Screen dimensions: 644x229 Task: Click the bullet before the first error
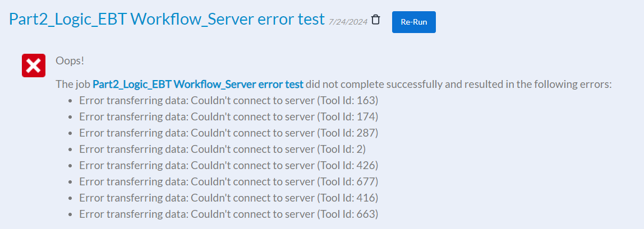point(70,101)
